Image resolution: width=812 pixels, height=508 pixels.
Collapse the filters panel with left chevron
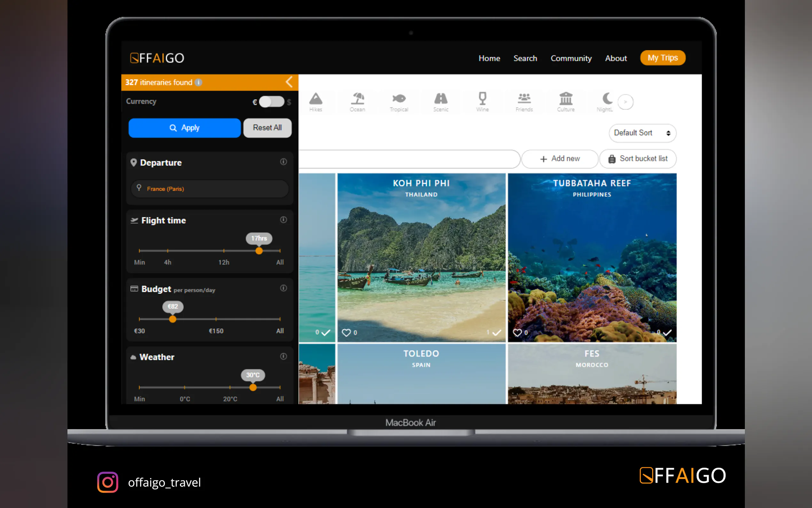click(289, 82)
